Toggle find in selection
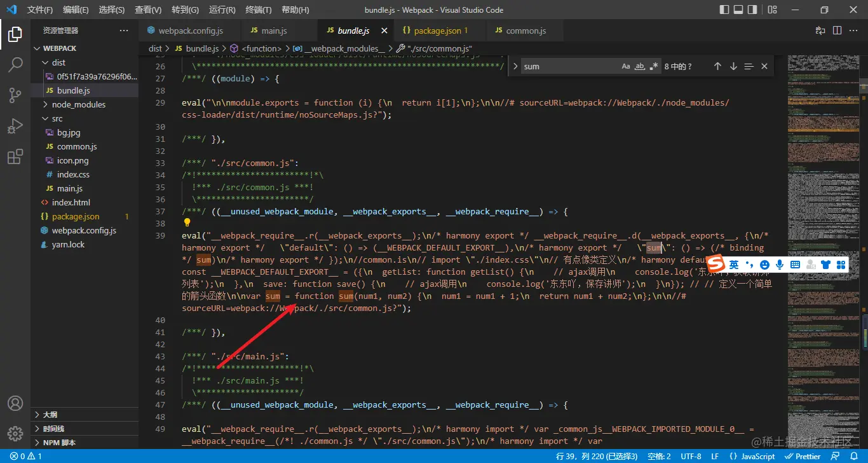 (749, 66)
